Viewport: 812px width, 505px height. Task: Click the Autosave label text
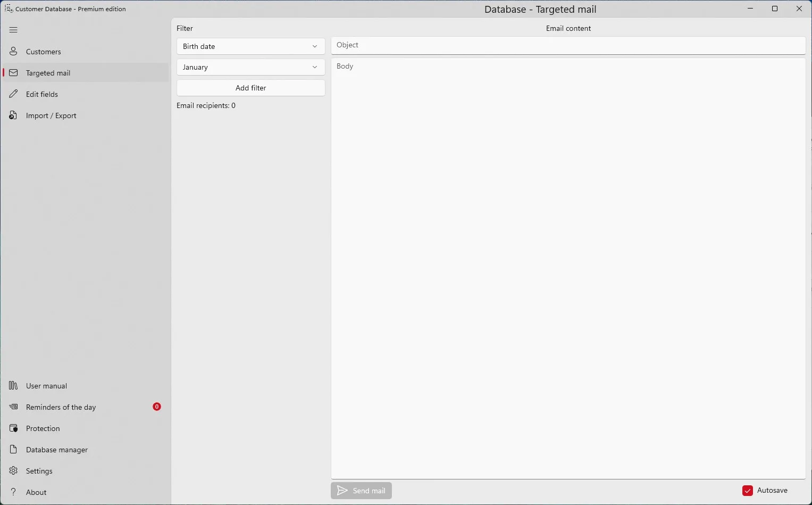tap(772, 490)
